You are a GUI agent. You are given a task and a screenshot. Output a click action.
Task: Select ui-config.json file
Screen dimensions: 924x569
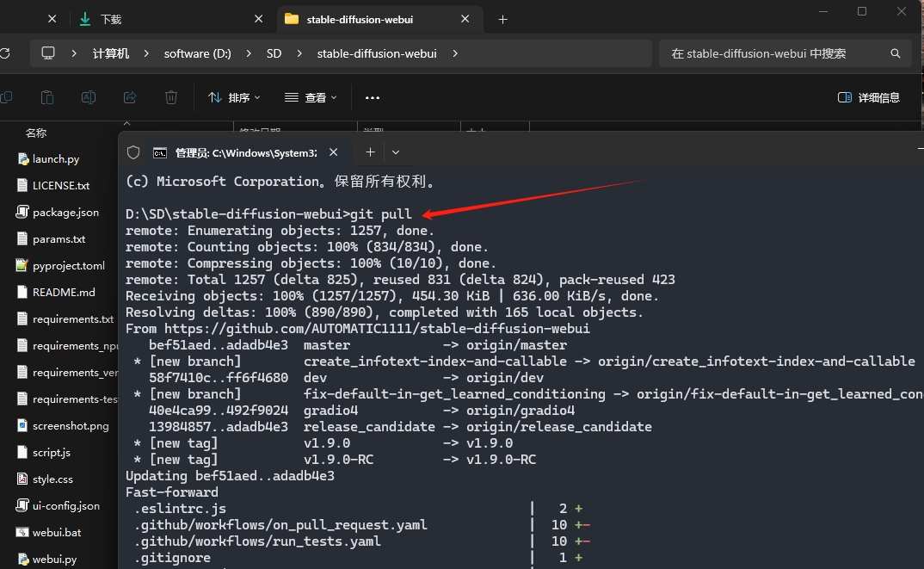[66, 506]
